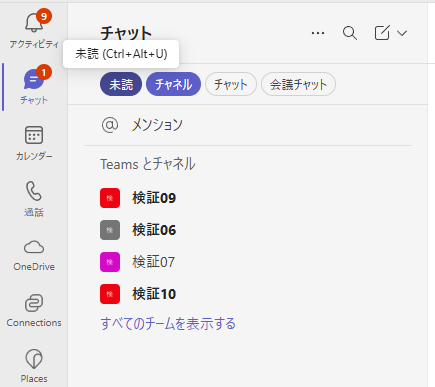Toggle the チャット filter pill
Image resolution: width=435 pixels, height=387 pixels.
point(231,84)
